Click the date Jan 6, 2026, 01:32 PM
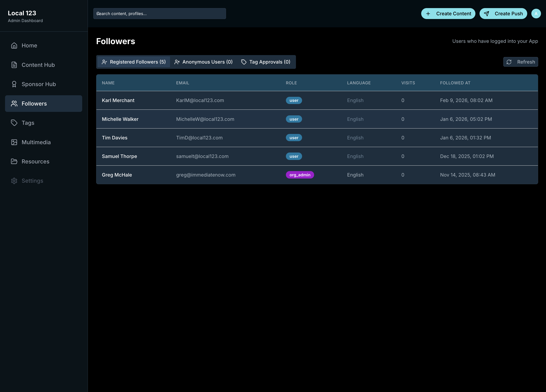 (465, 138)
